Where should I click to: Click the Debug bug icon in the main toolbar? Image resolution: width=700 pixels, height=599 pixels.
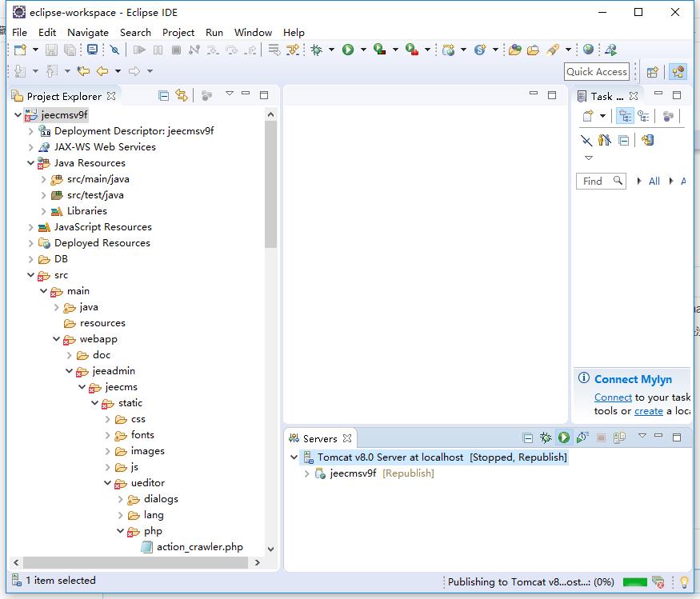pos(317,50)
